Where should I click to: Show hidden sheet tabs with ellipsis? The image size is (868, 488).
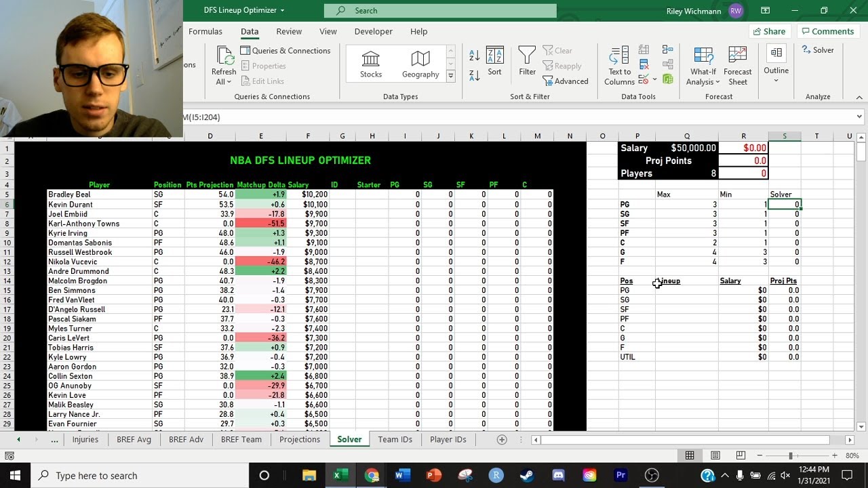[x=54, y=439]
